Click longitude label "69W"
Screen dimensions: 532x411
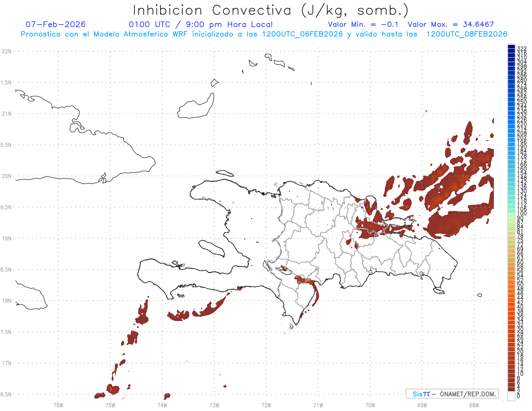pos(422,405)
